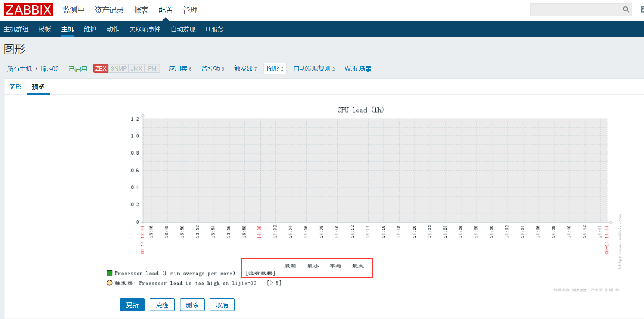Open 触发器 7 link
This screenshot has width=644, height=319.
(x=246, y=69)
